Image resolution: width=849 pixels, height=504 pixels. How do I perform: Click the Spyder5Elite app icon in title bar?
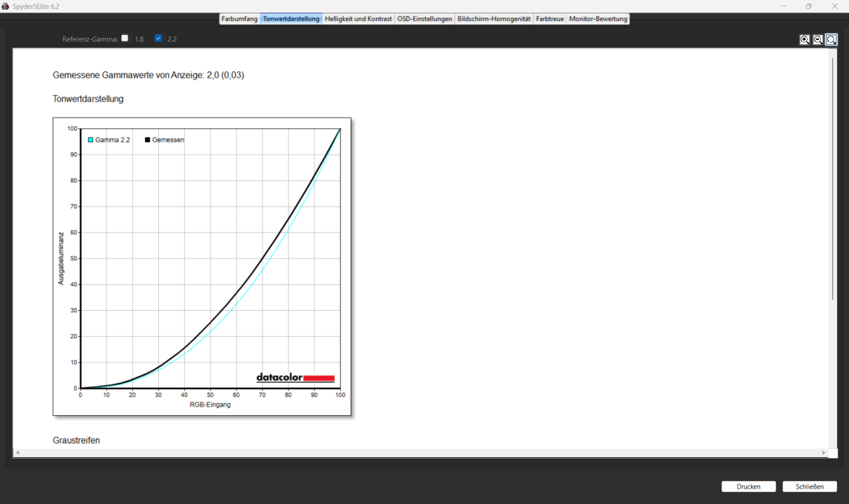coord(6,6)
